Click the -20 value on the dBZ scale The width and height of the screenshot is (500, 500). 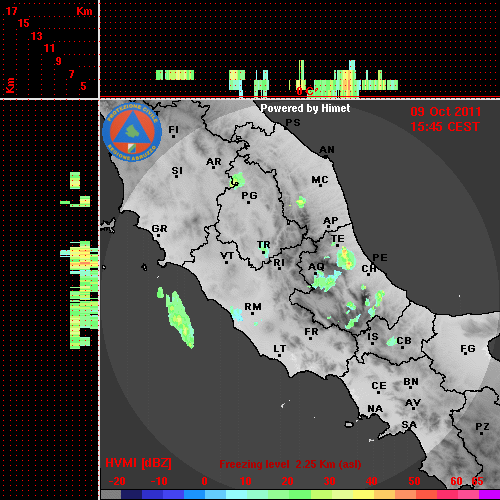tap(117, 481)
